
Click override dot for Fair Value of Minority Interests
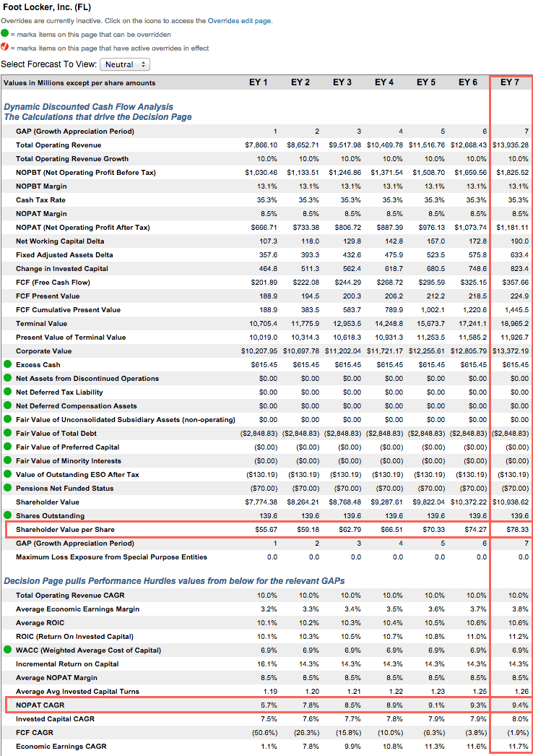[7, 460]
